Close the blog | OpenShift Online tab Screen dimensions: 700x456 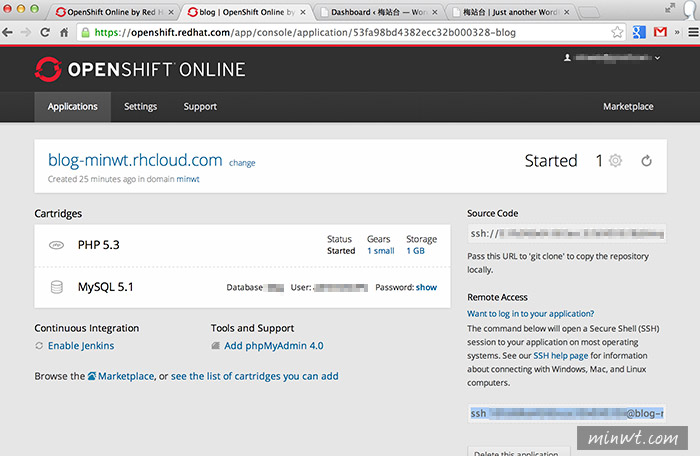[x=303, y=12]
